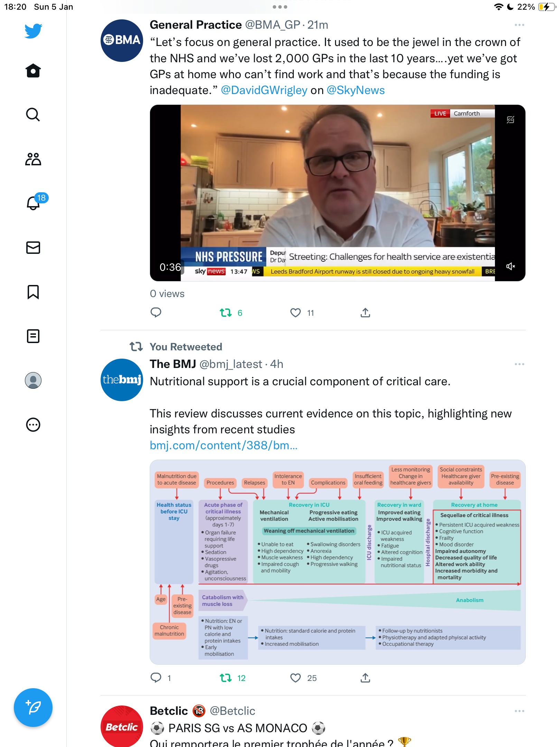Open General Practice account name
The height and width of the screenshot is (747, 560).
(196, 25)
